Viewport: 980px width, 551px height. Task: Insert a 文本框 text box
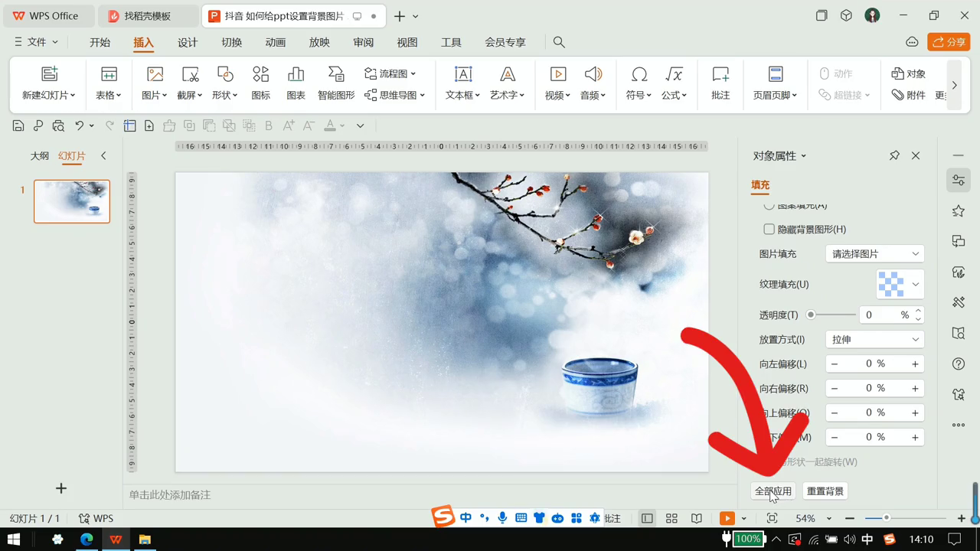tap(462, 83)
